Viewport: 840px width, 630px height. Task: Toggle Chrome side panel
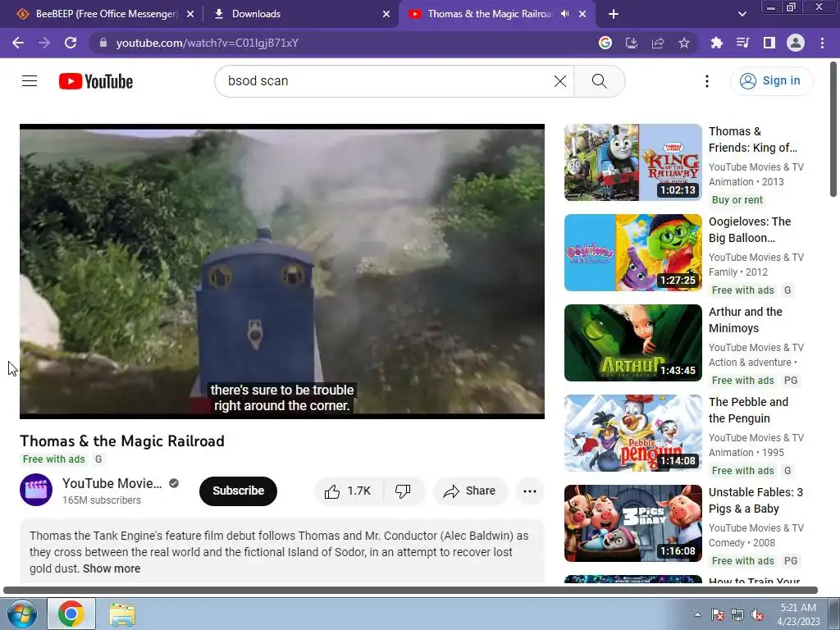(x=769, y=43)
